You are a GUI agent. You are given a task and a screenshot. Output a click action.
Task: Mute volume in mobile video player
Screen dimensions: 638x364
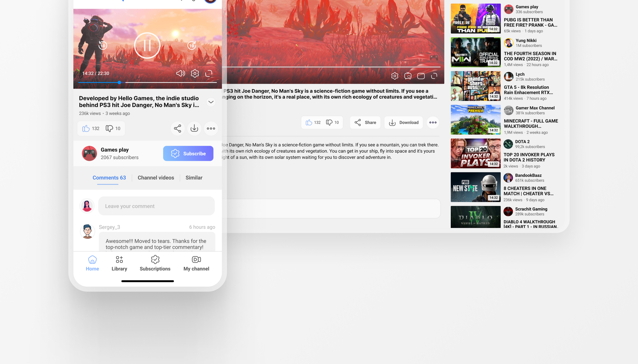[x=180, y=73]
